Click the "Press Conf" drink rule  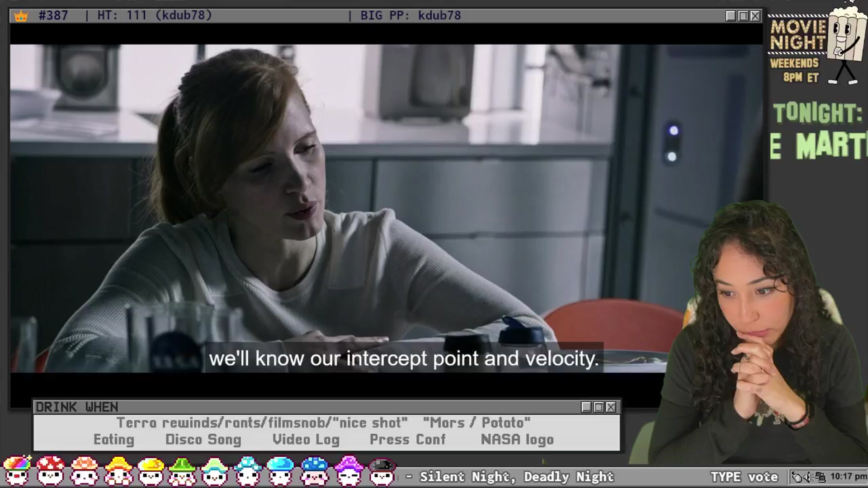408,440
